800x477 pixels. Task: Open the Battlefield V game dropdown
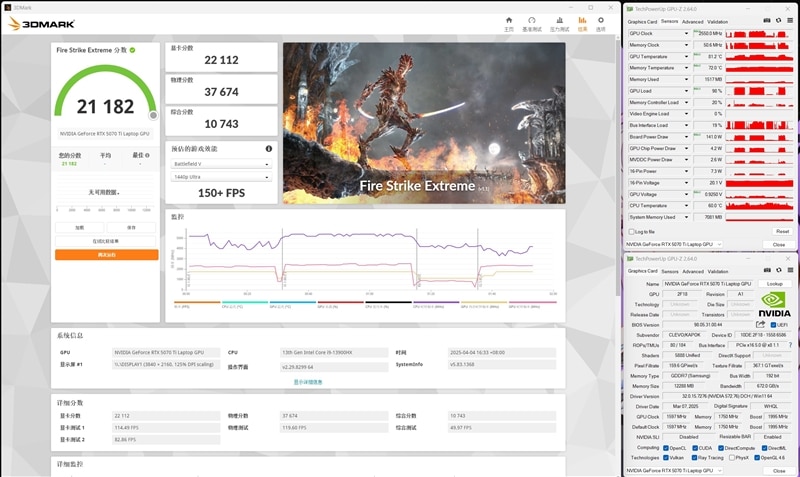click(221, 163)
